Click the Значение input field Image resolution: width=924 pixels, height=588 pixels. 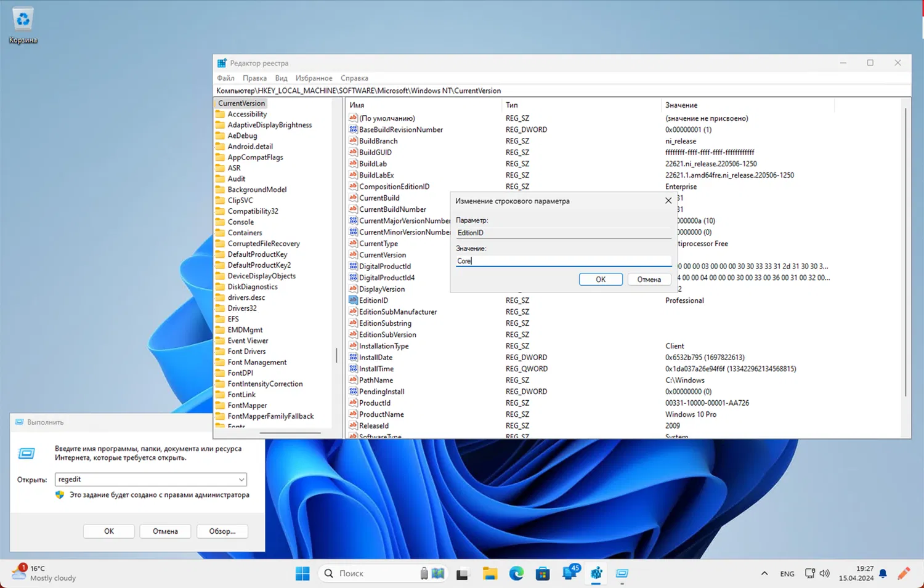tap(563, 261)
